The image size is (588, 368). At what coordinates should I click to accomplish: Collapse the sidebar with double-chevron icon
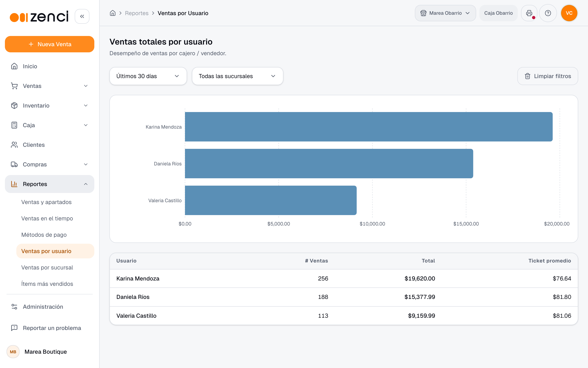[x=82, y=16]
